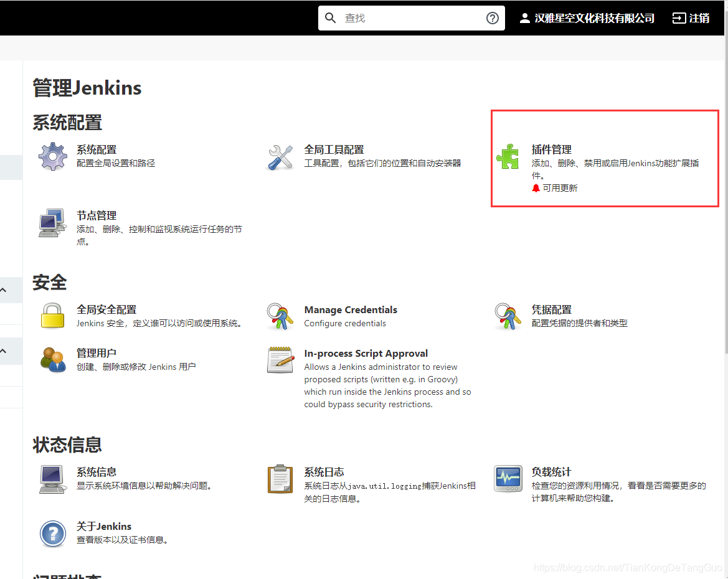Click the wrench and screwdriver icon for 全局工具配置

(x=280, y=157)
